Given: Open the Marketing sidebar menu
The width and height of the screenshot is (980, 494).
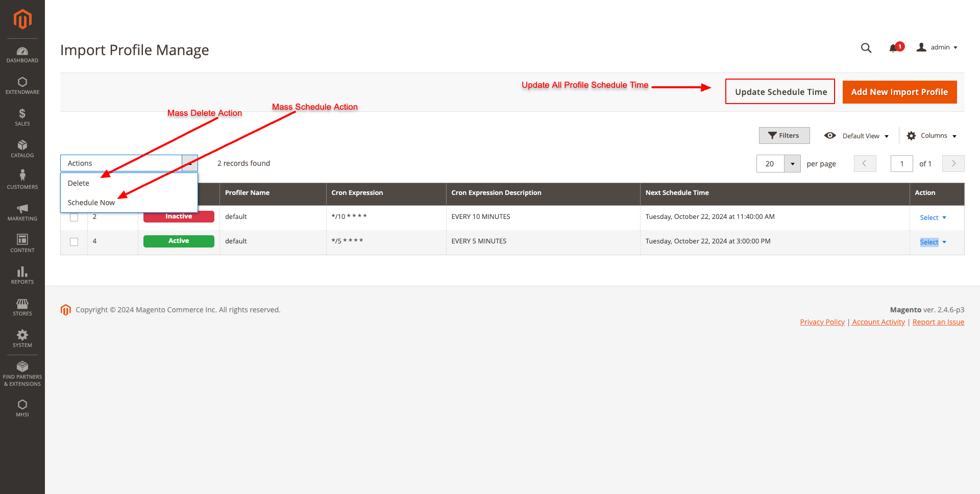Looking at the screenshot, I should point(22,212).
